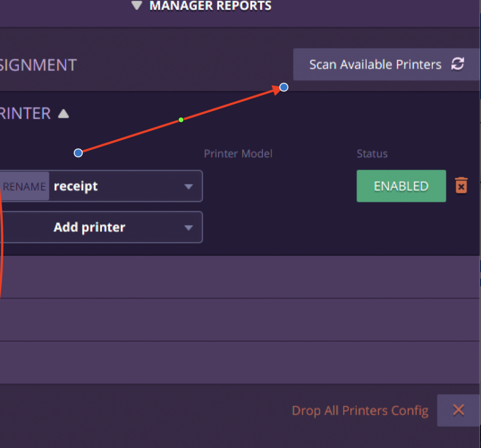Click the dropdown arrow on the Add printer row
481x448 pixels.
click(189, 227)
